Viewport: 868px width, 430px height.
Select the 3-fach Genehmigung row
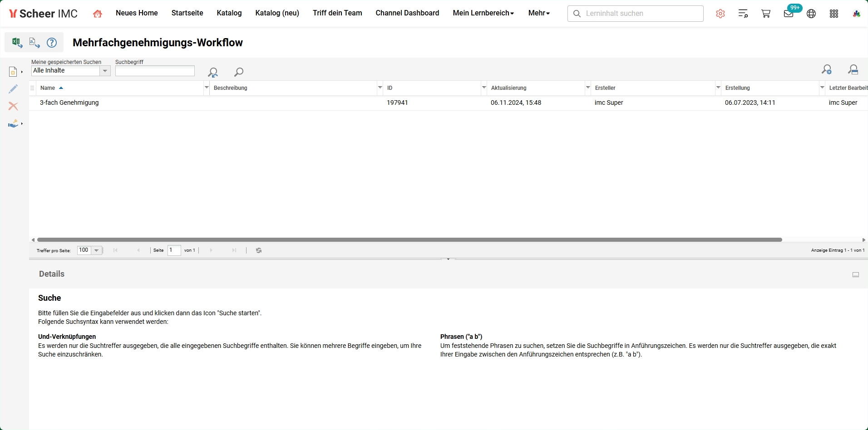point(449,103)
